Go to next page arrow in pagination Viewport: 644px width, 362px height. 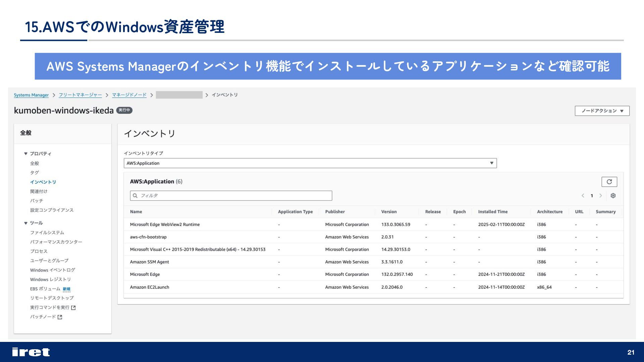[600, 196]
